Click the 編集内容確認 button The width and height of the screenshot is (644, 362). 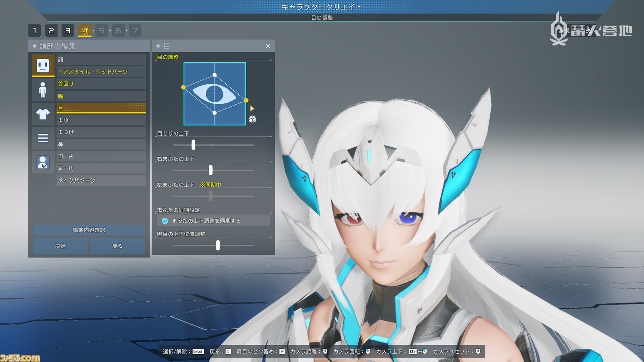coord(89,230)
